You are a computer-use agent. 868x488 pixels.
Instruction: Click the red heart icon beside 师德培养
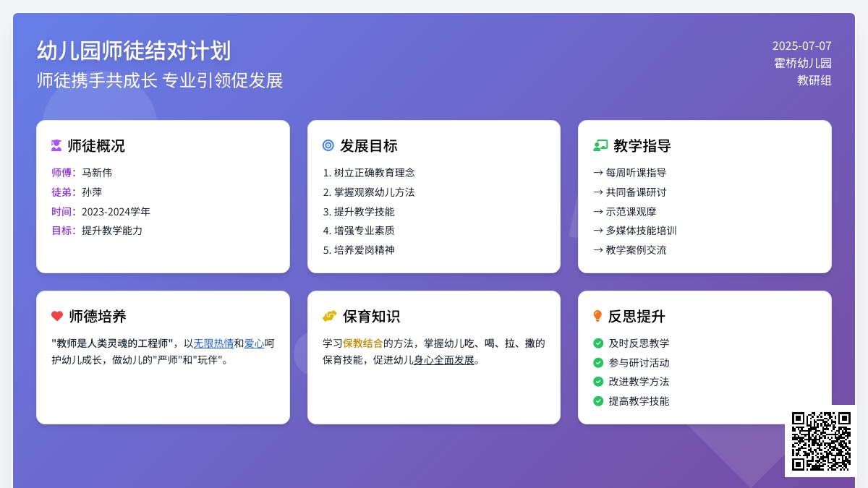coord(57,316)
